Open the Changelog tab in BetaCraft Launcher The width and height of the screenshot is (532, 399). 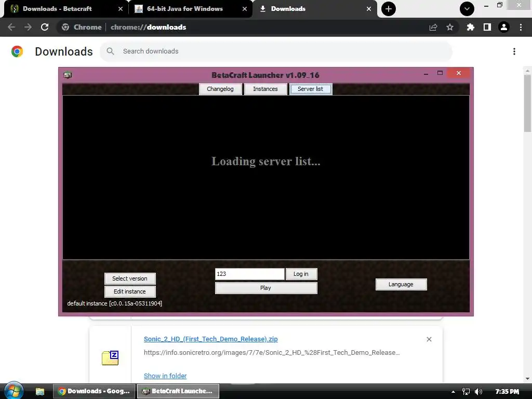tap(220, 89)
